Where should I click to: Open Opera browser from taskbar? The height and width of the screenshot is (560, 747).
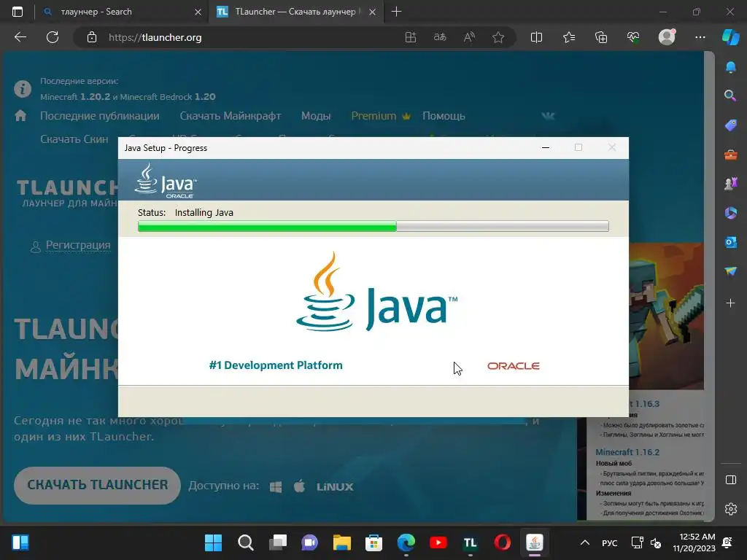502,542
